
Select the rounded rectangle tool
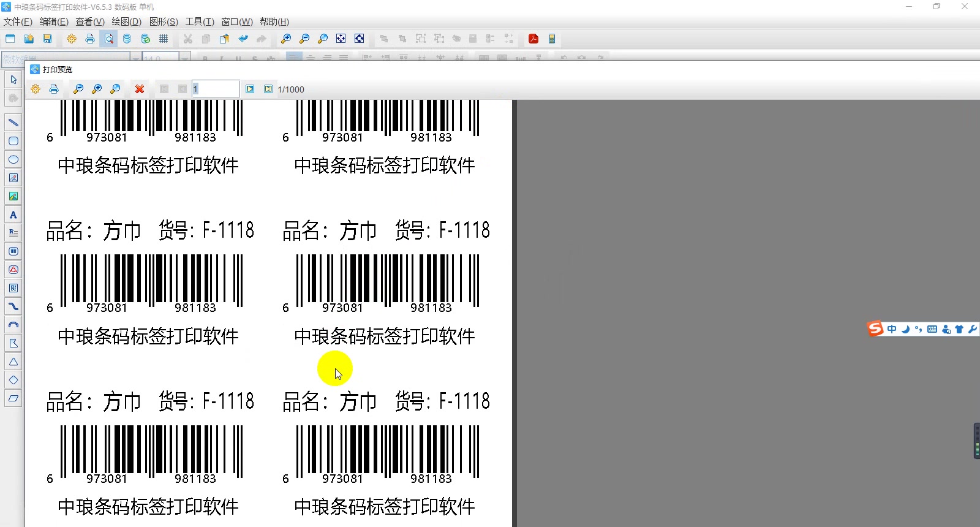pyautogui.click(x=13, y=141)
